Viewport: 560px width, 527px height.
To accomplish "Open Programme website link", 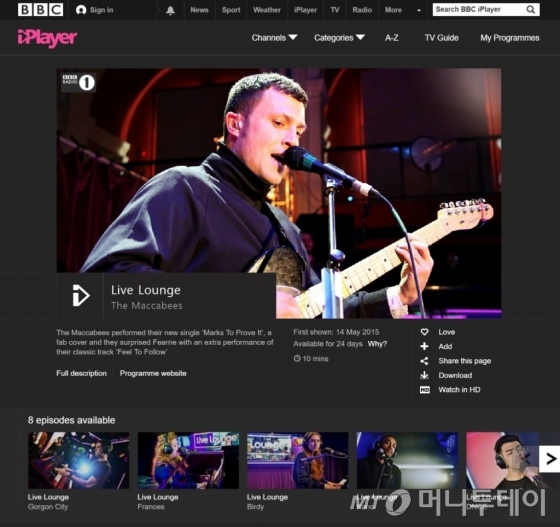I will coord(153,373).
